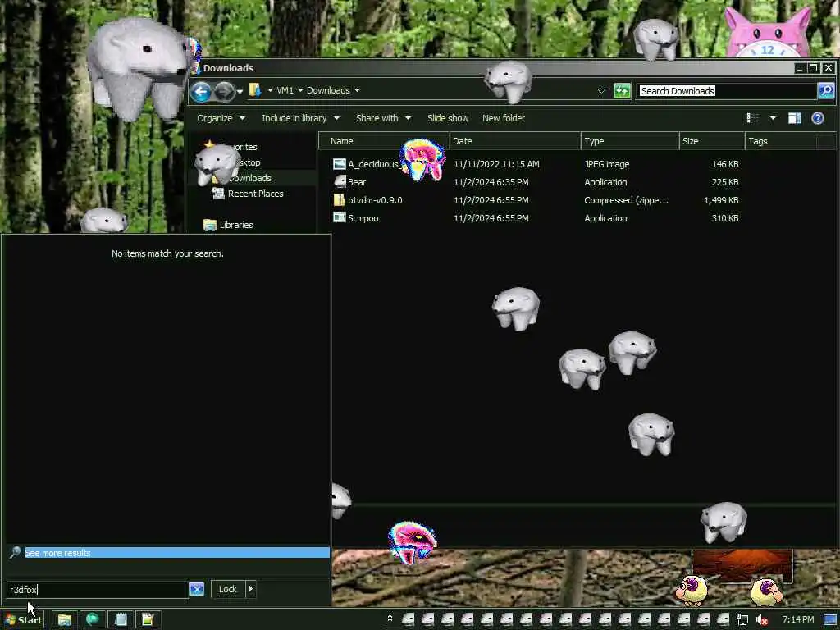
Task: Open the view options dropdown arrow
Action: [773, 118]
